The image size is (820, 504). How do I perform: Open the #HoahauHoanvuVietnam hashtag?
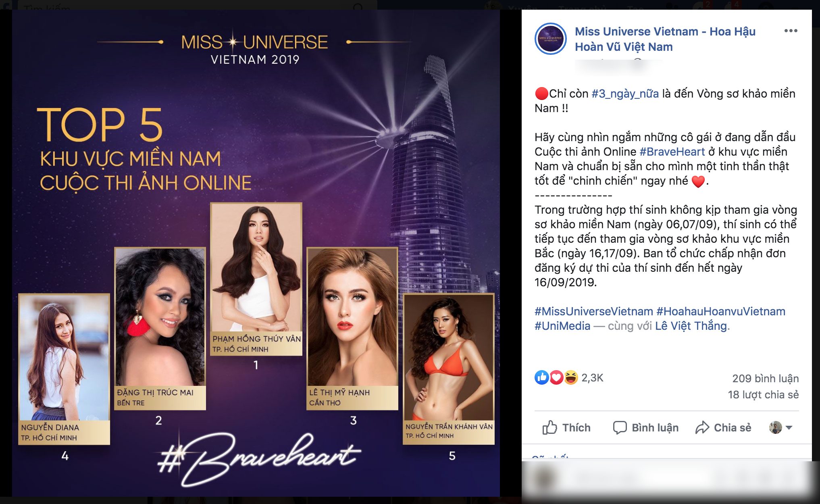[x=721, y=311]
